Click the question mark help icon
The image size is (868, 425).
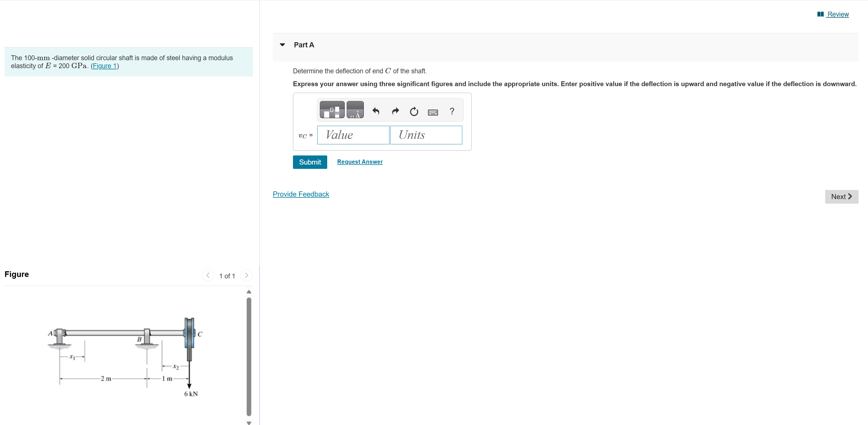pyautogui.click(x=452, y=111)
